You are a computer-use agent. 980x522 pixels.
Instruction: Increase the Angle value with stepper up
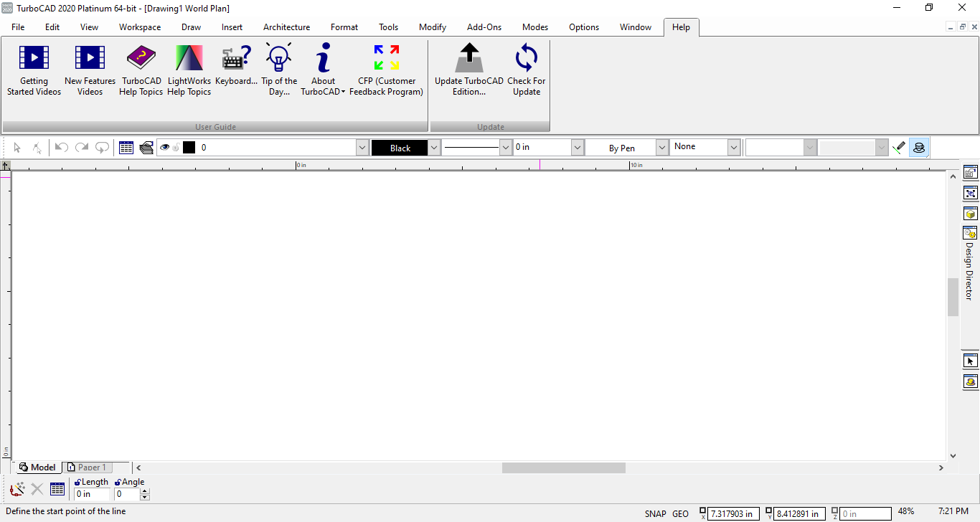pyautogui.click(x=145, y=491)
